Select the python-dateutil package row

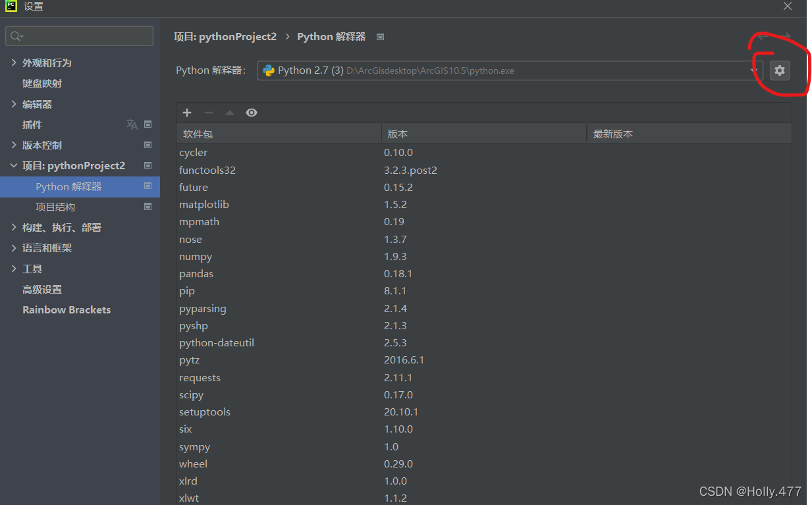(x=484, y=342)
